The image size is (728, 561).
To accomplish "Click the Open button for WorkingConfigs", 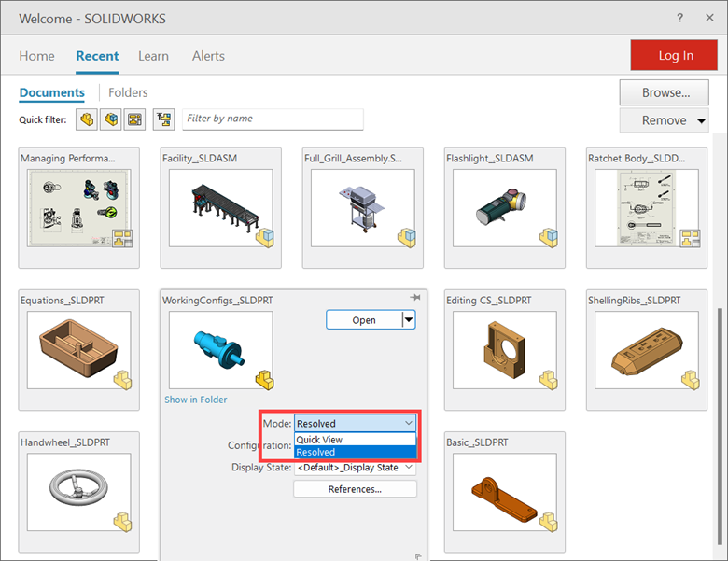I will pyautogui.click(x=364, y=320).
